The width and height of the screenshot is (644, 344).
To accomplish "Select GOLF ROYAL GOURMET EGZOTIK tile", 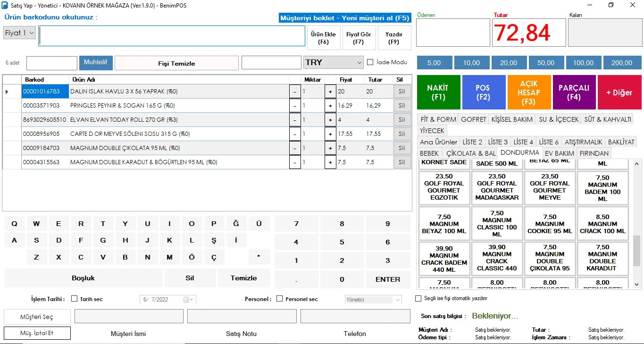I will (x=444, y=187).
